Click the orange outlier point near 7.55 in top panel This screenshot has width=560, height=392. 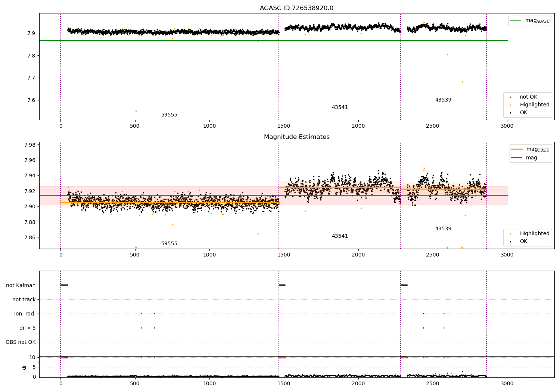pyautogui.click(x=136, y=111)
